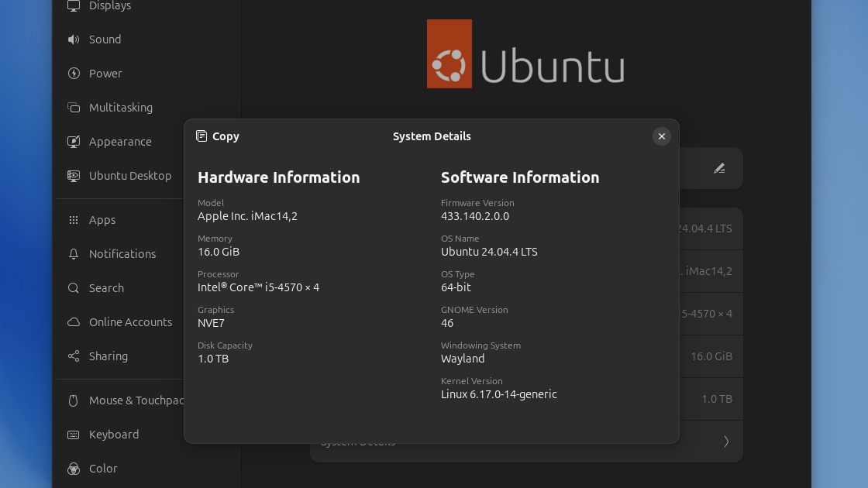Click the Color icon in sidebar
This screenshot has width=868, height=488.
pos(74,469)
